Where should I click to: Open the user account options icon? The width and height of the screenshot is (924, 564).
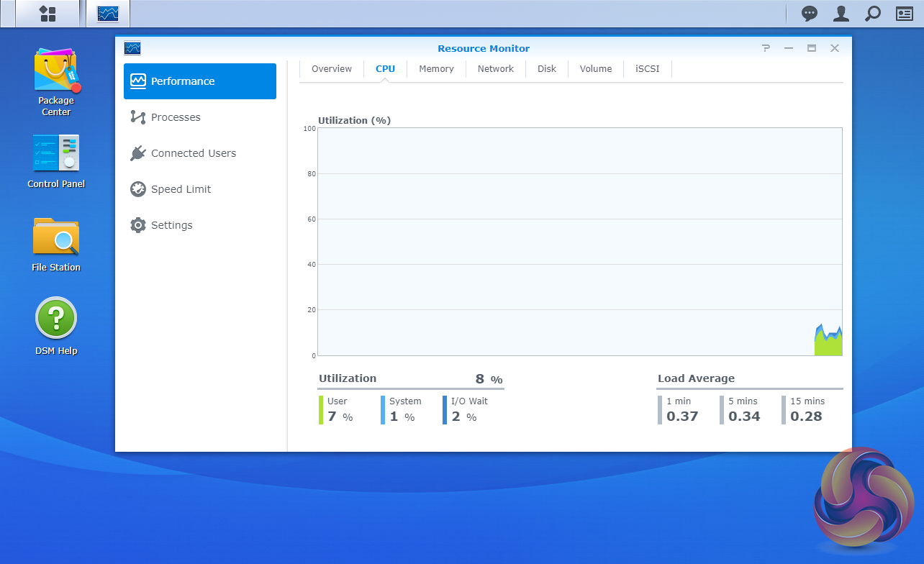[x=841, y=14]
